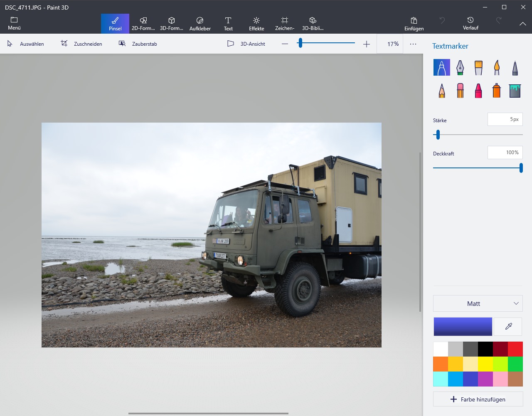Open the Menü file menu
The width and height of the screenshot is (532, 416).
pyautogui.click(x=14, y=24)
